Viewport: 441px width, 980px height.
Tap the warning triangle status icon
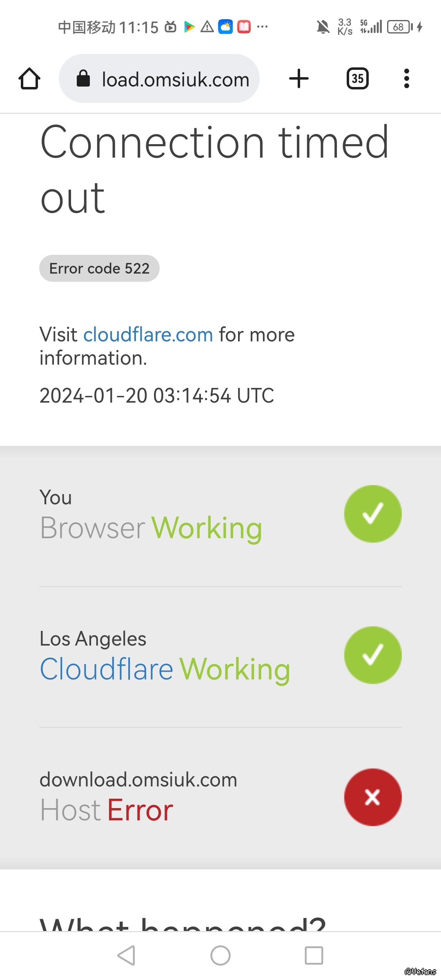[207, 27]
